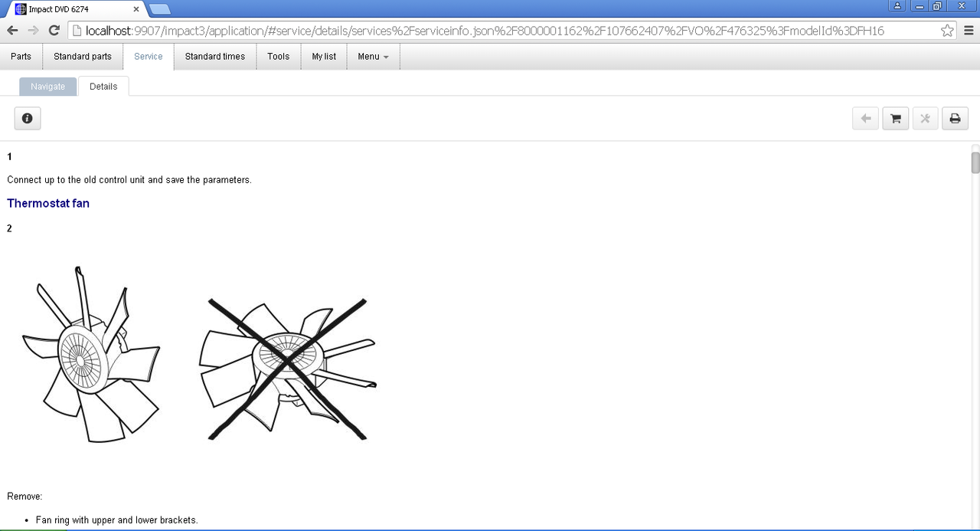Screen dimensions: 980x531
Task: Select the Details sub-tab
Action: (x=103, y=87)
